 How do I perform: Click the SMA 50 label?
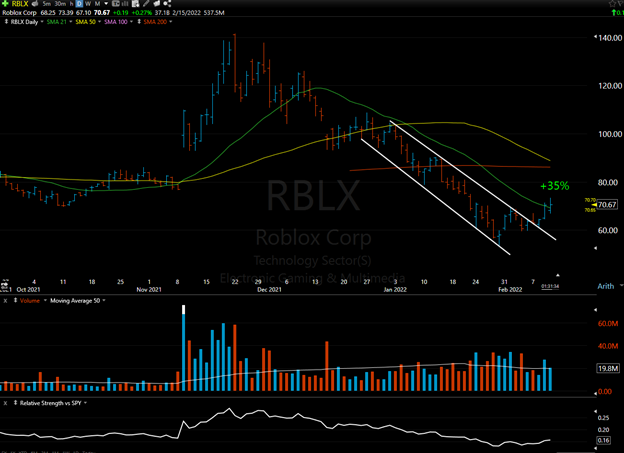86,22
